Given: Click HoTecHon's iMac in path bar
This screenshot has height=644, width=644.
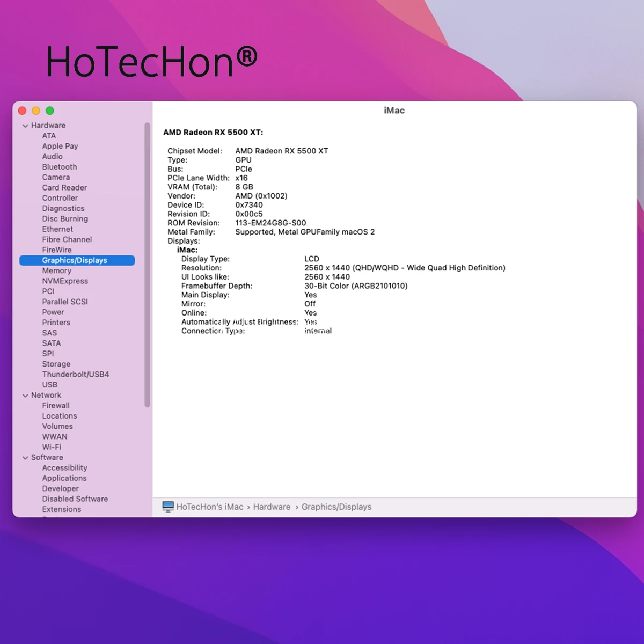Looking at the screenshot, I should [x=209, y=507].
